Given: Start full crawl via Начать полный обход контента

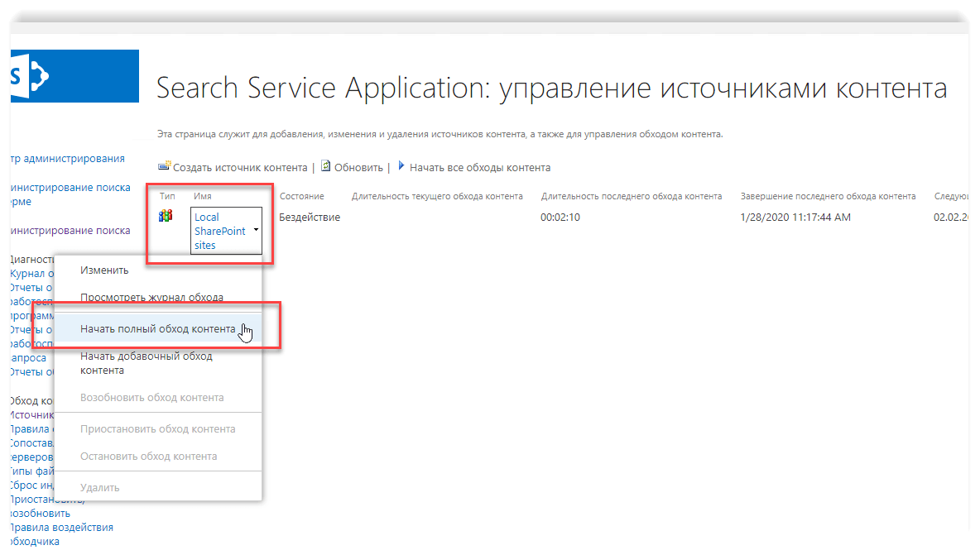Looking at the screenshot, I should [157, 329].
